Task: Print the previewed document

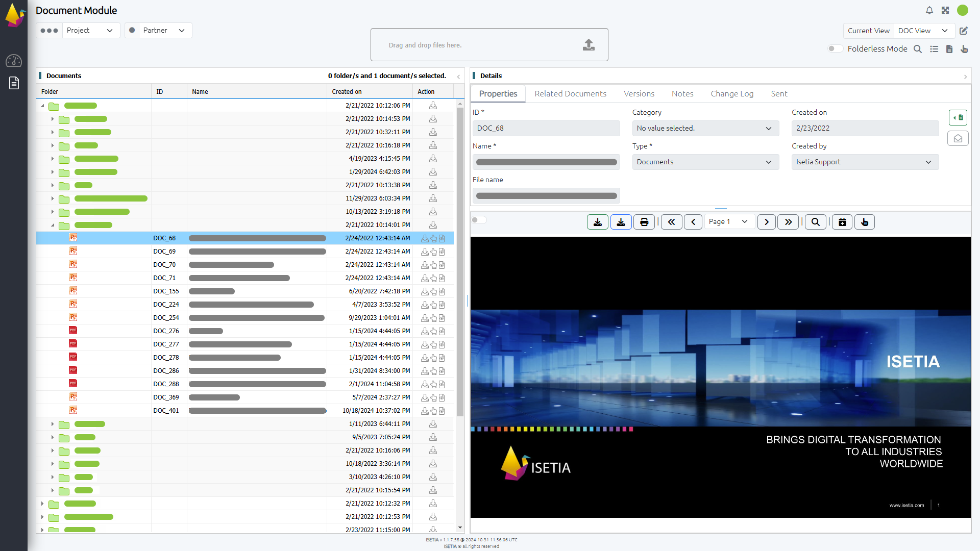Action: 644,222
